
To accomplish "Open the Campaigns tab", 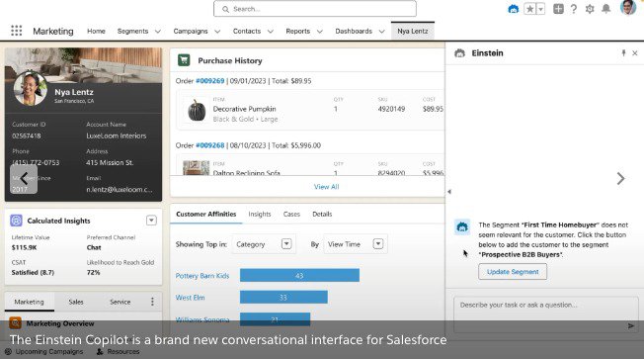I will click(x=191, y=32).
